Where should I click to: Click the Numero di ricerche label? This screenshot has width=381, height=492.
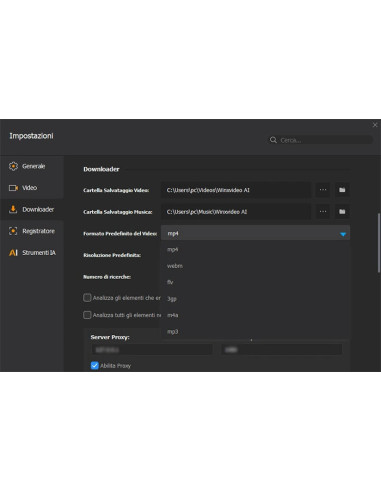(107, 277)
